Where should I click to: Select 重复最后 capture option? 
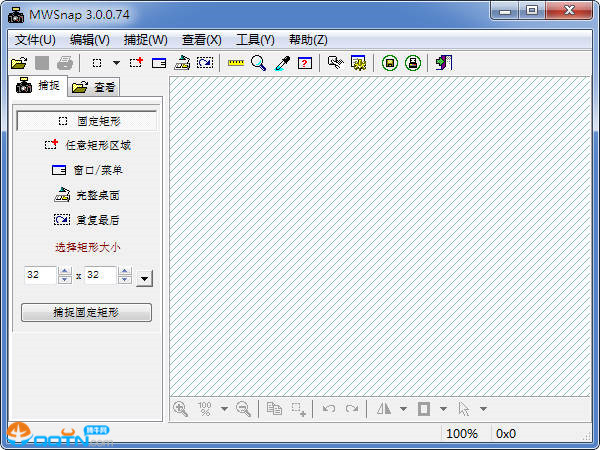click(87, 220)
